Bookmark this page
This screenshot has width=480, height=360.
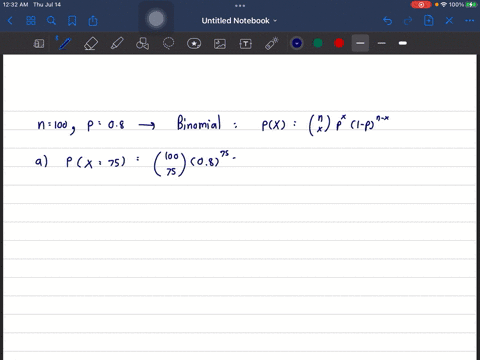(x=72, y=21)
